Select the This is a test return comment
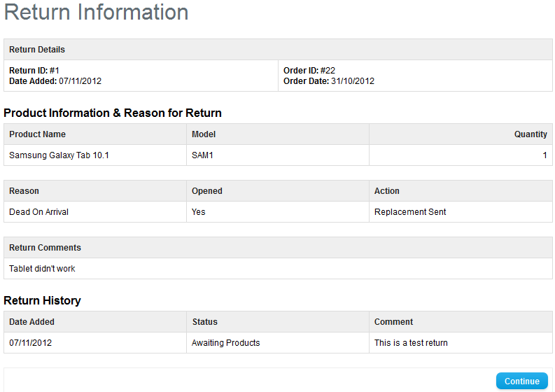This screenshot has height=392, width=555. (411, 343)
